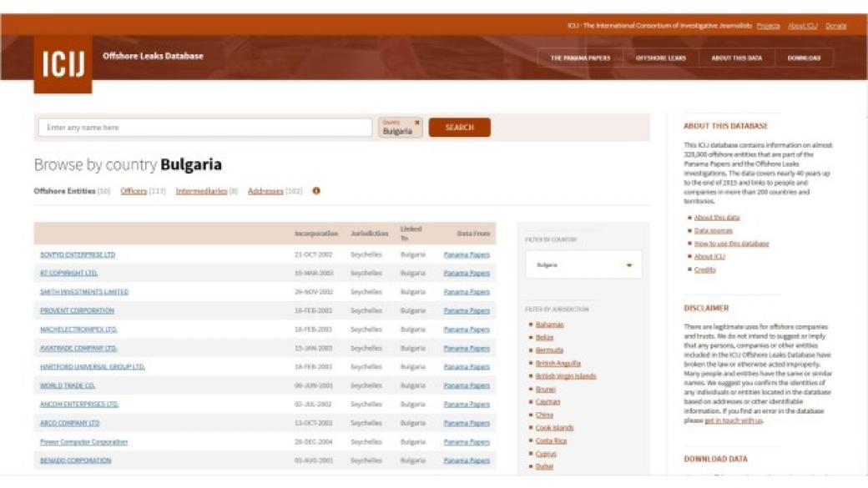Click the Incorporation column header
Viewport: 868px width, 488px height.
pyautogui.click(x=316, y=234)
